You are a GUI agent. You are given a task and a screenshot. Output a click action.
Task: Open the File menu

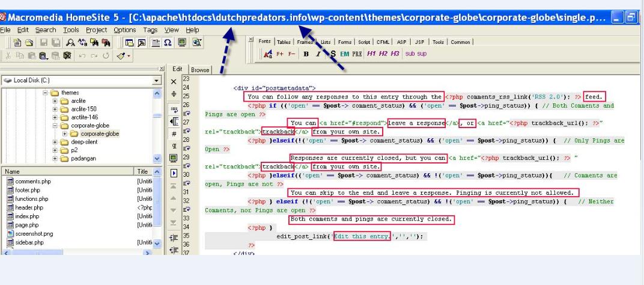point(5,30)
